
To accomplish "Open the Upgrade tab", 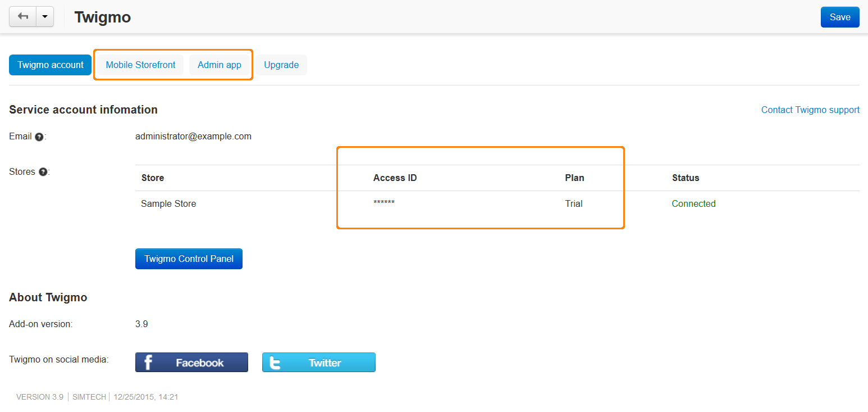I will click(281, 65).
